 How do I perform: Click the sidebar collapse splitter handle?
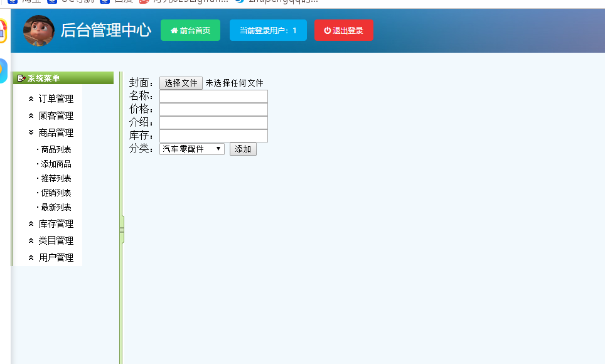tap(122, 230)
